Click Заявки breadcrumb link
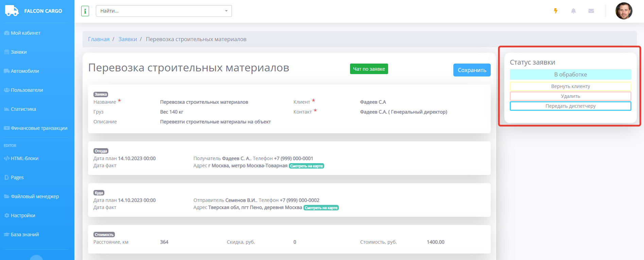 click(x=127, y=39)
